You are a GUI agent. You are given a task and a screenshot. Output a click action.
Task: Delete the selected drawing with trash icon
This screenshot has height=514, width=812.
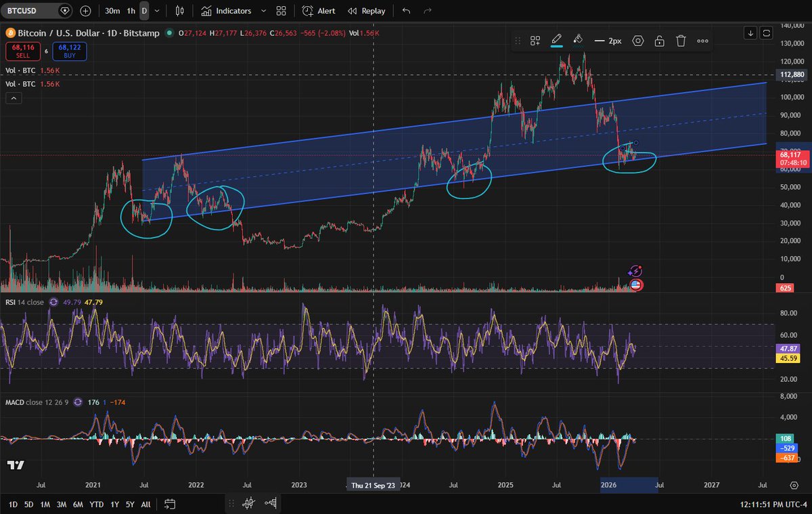tap(681, 41)
